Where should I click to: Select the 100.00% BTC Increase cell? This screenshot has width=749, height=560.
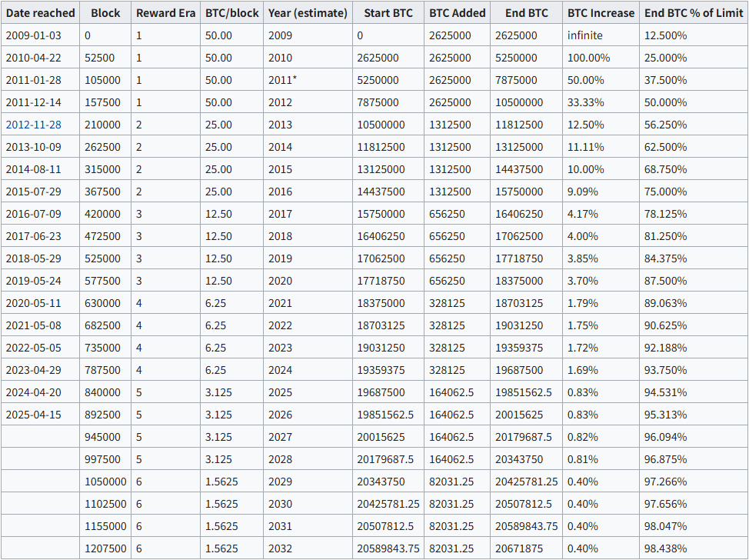tap(588, 58)
